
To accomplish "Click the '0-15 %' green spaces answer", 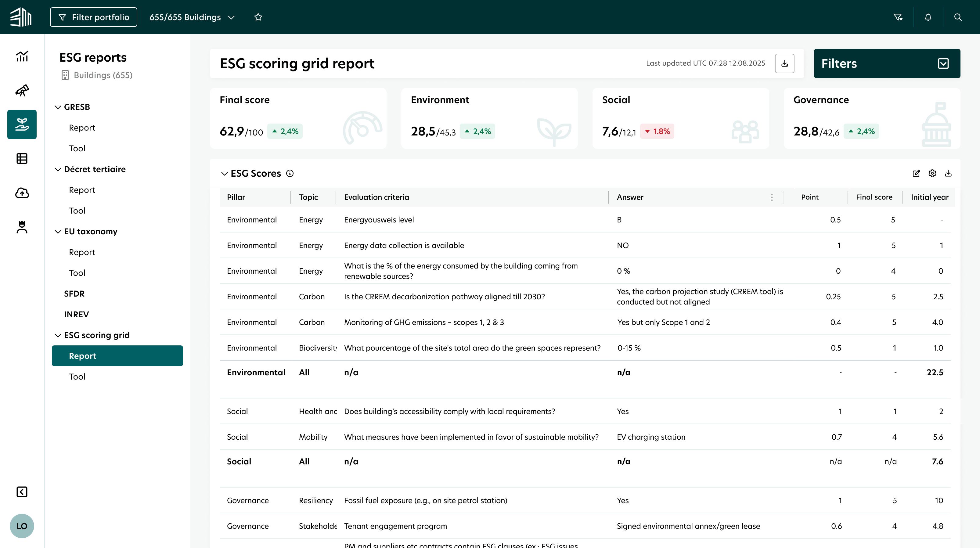I will pyautogui.click(x=629, y=348).
